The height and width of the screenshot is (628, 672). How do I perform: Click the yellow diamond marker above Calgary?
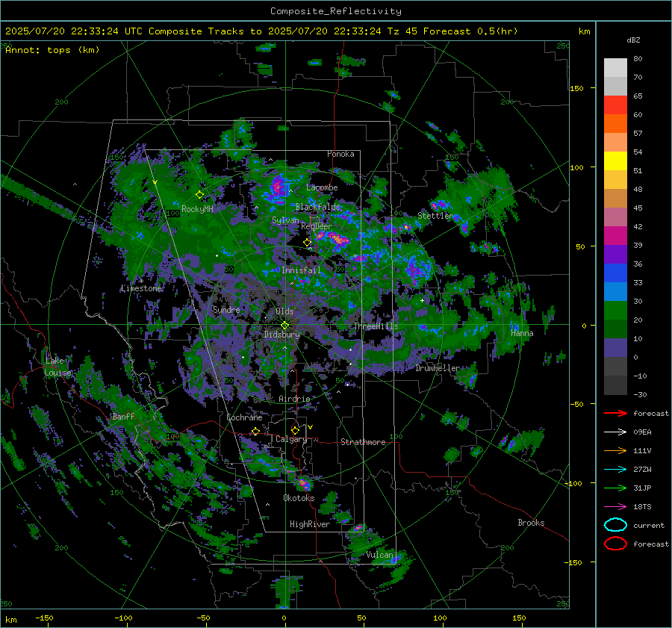click(295, 430)
